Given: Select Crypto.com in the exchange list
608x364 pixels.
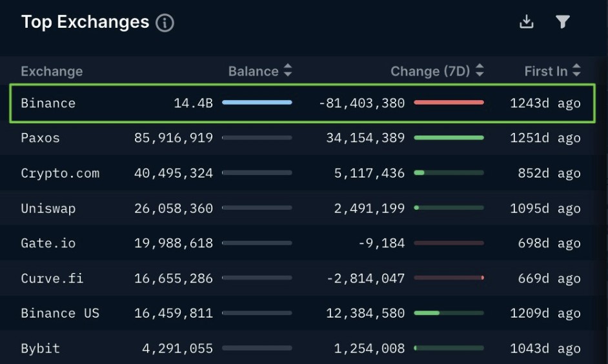Looking at the screenshot, I should 60,173.
